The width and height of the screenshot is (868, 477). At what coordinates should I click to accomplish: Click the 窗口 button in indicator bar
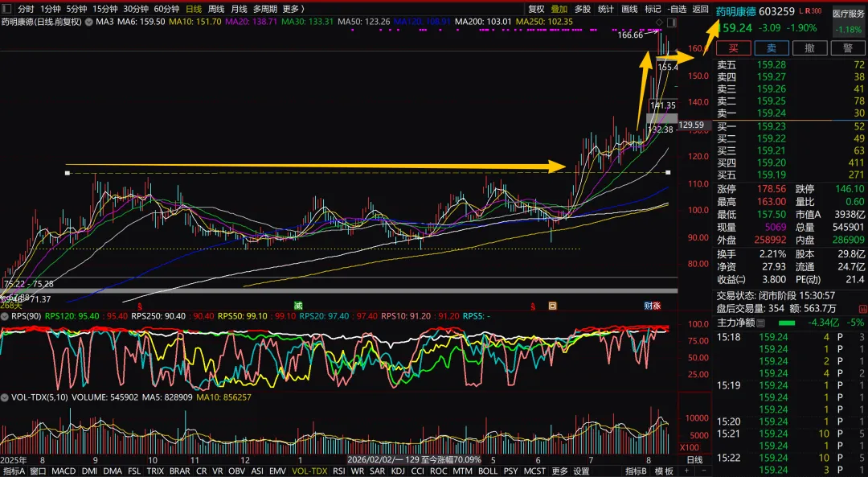[x=39, y=471]
